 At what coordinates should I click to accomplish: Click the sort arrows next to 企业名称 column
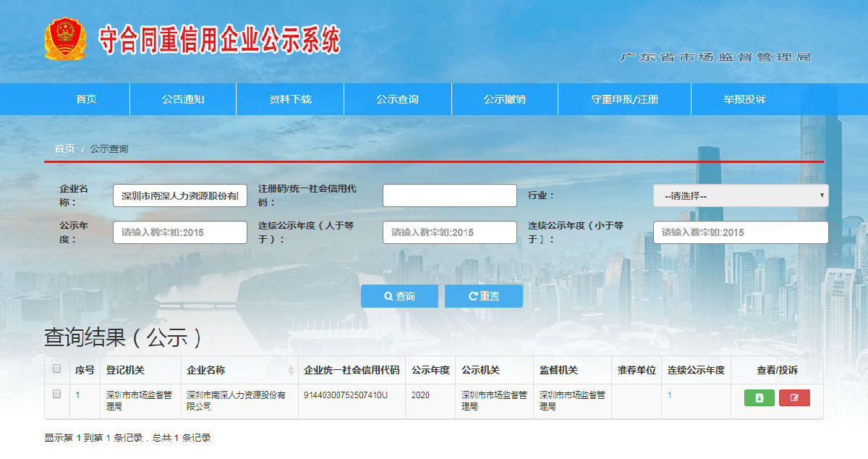pyautogui.click(x=289, y=369)
